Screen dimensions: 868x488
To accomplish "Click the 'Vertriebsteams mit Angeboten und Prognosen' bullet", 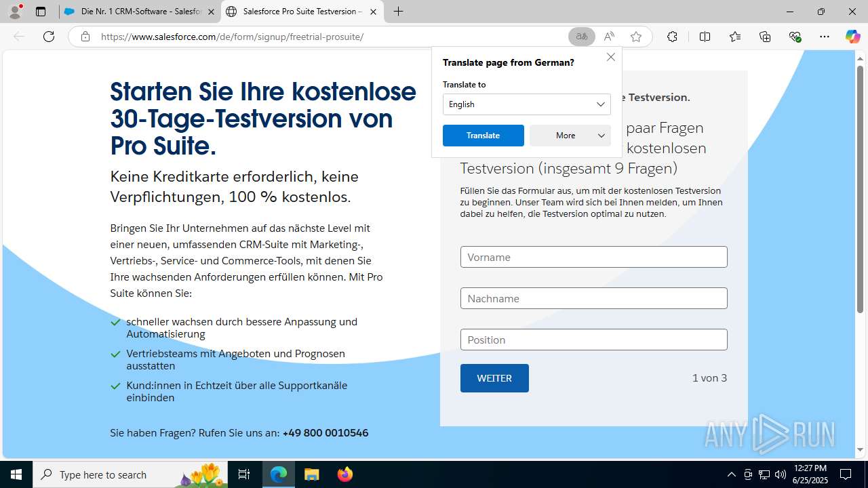I will [x=235, y=360].
